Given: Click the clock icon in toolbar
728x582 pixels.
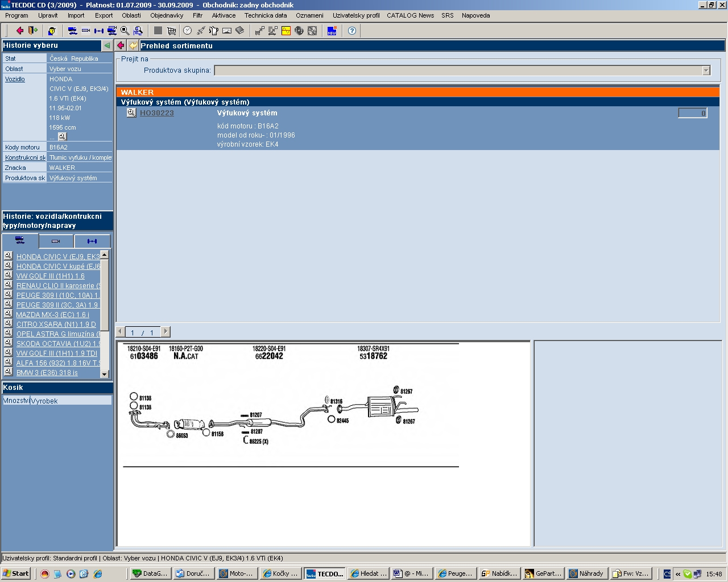Looking at the screenshot, I should pos(187,31).
